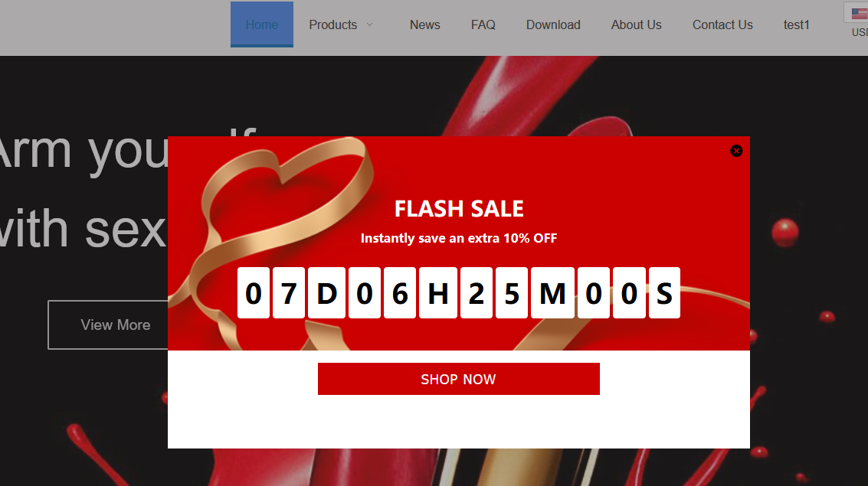Open the FAQ page
Screen dimensions: 868x486
point(483,25)
